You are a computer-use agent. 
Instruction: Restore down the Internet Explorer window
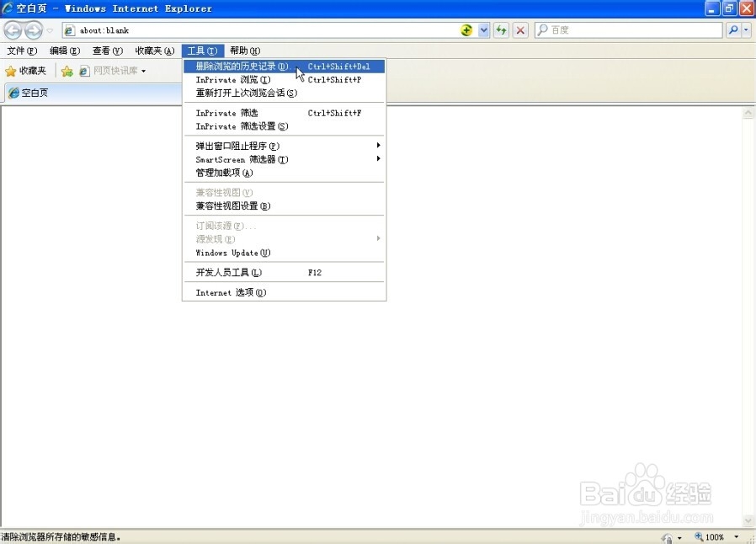(730, 8)
